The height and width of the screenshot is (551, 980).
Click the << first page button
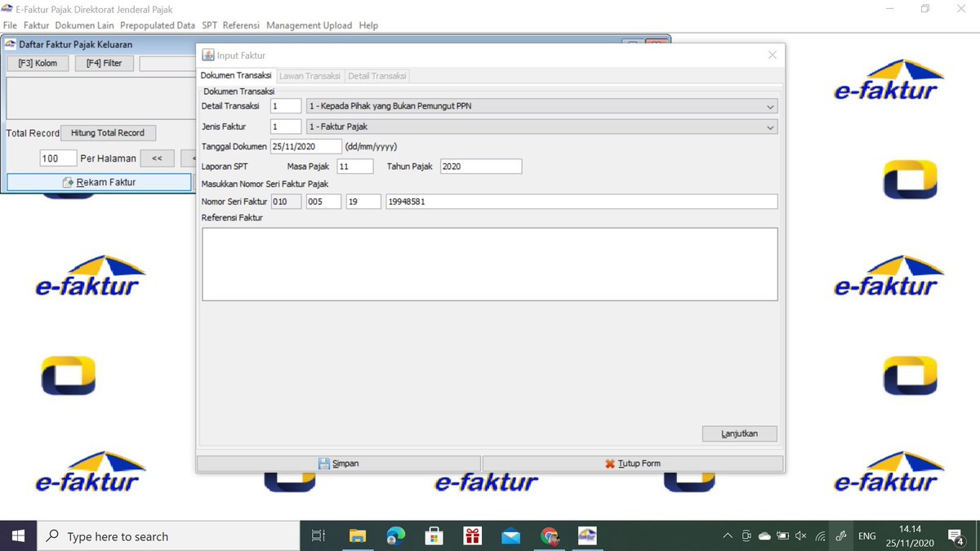(158, 158)
